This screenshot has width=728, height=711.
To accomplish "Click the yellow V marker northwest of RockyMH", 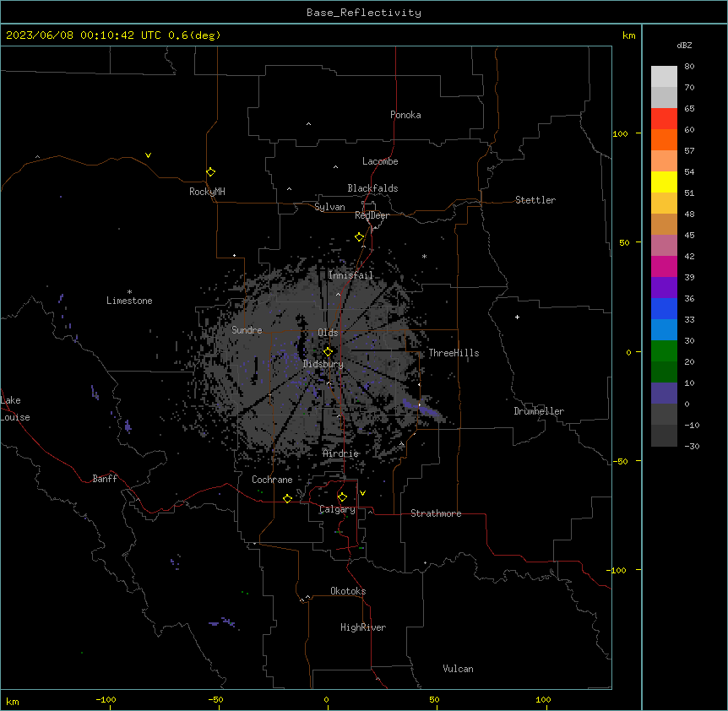I will [x=148, y=155].
